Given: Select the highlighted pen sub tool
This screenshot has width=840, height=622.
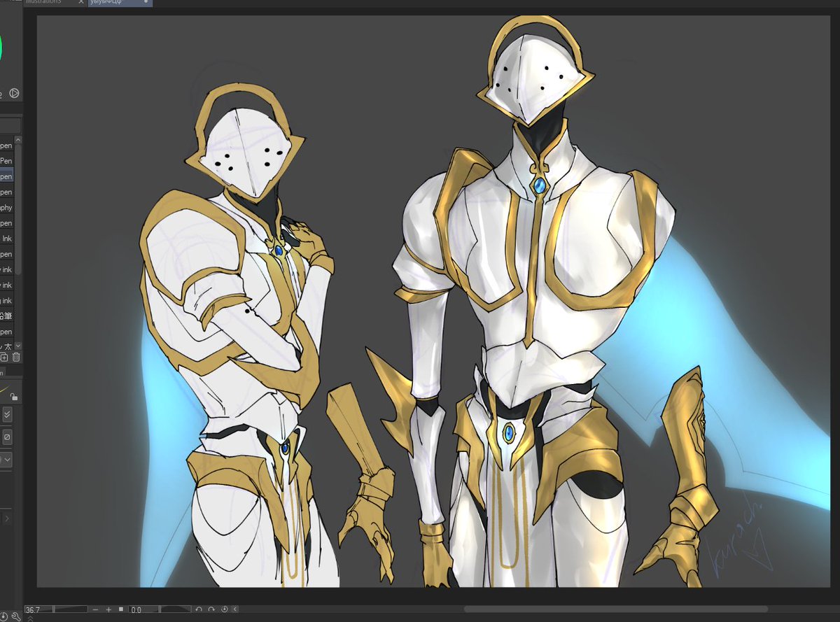Looking at the screenshot, I should (6, 176).
